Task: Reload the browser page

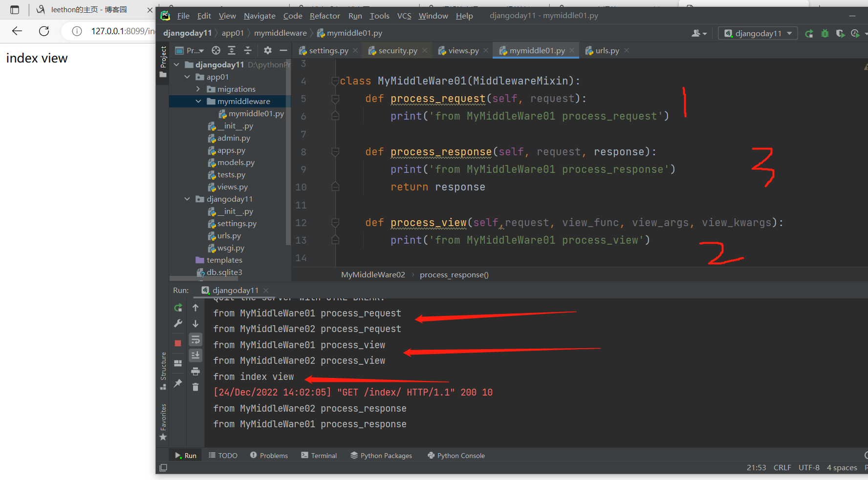Action: (44, 31)
